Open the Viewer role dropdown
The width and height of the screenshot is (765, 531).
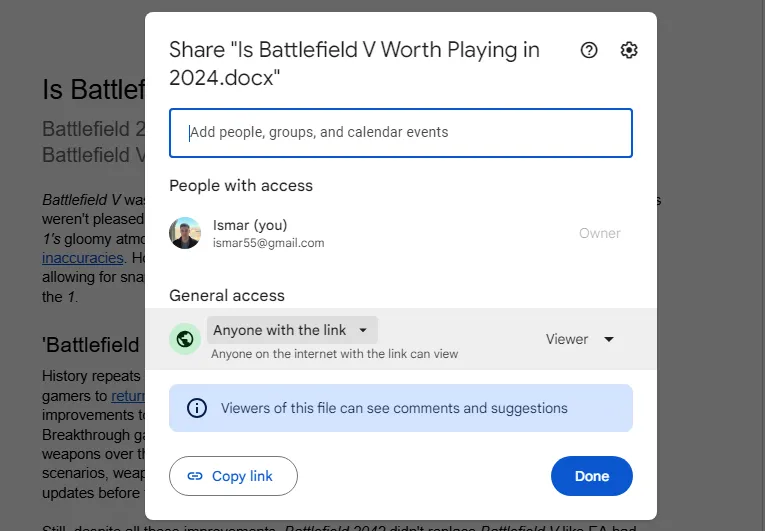pos(580,339)
